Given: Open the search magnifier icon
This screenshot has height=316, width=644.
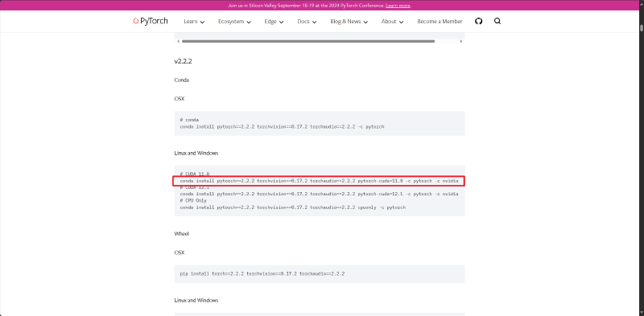Looking at the screenshot, I should (x=497, y=22).
